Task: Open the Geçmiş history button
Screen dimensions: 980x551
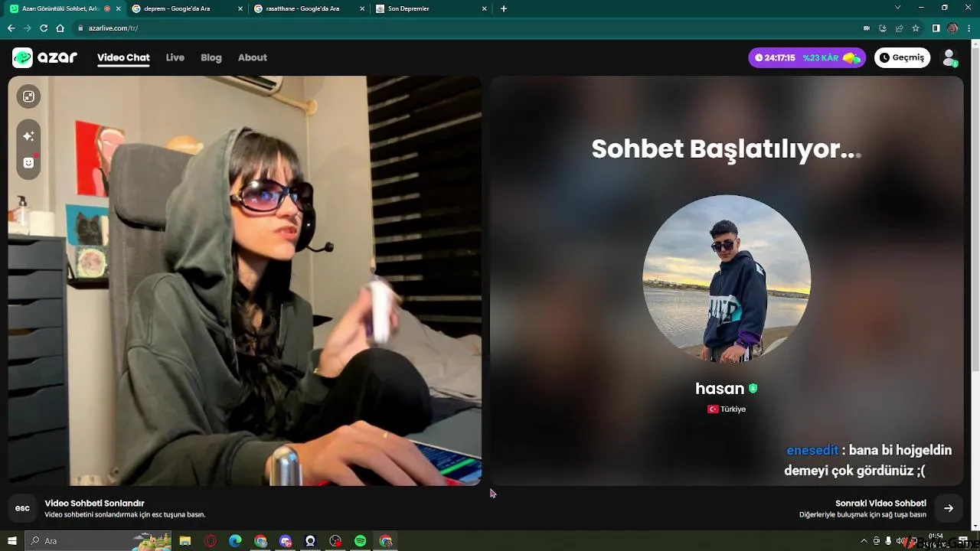Action: pyautogui.click(x=902, y=57)
